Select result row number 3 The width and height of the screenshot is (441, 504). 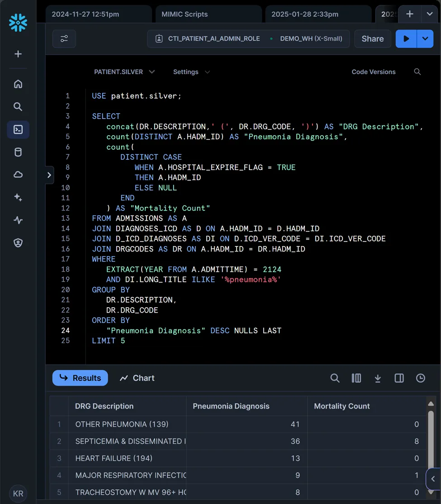tap(59, 458)
